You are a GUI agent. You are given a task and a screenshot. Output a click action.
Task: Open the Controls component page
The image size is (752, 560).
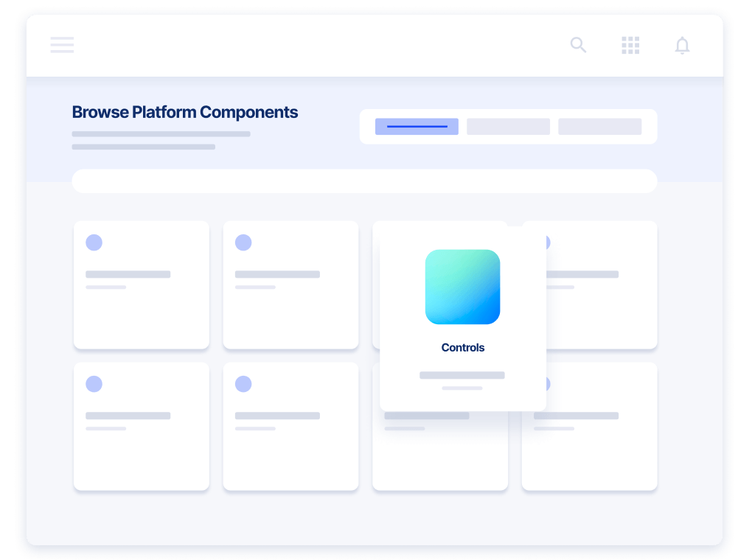462,347
